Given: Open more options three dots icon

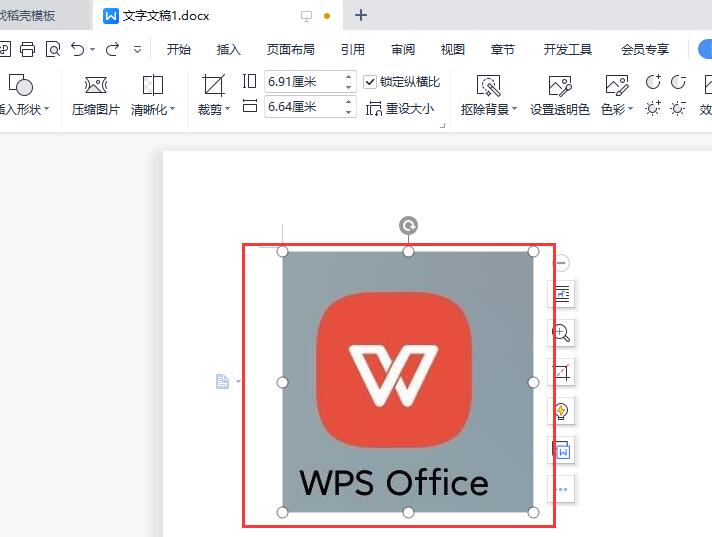Looking at the screenshot, I should click(x=562, y=489).
